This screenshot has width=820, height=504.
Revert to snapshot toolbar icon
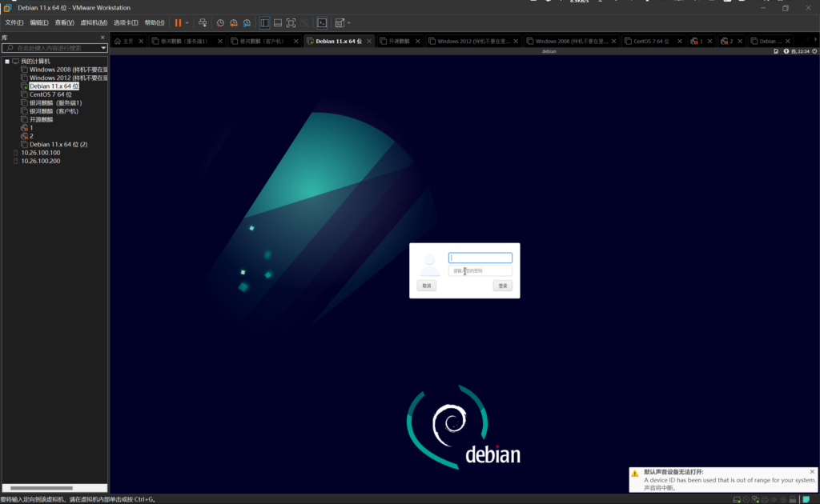click(234, 23)
